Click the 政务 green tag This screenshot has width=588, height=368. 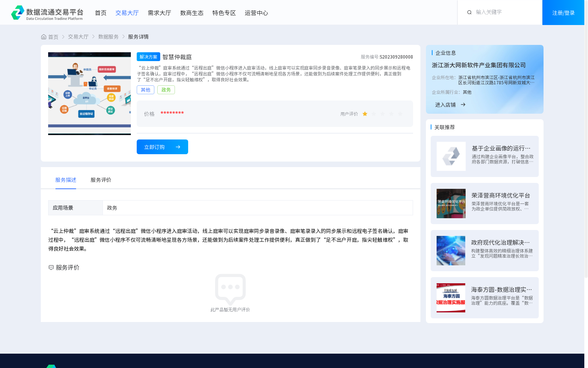(x=166, y=90)
